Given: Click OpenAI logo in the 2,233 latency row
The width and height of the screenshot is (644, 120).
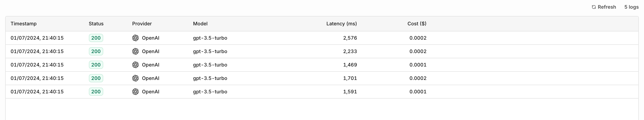Looking at the screenshot, I should [136, 51].
